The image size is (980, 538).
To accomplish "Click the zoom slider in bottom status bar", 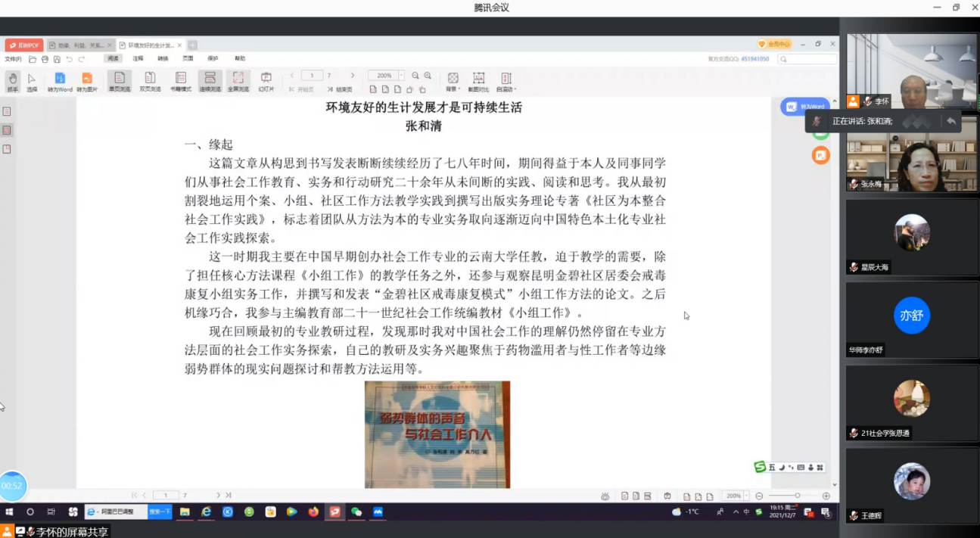I will [797, 496].
